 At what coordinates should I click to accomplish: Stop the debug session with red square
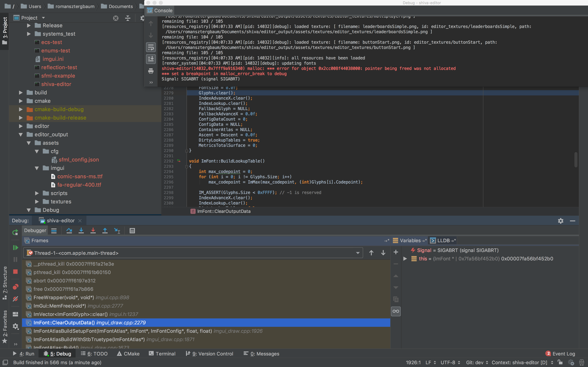(x=15, y=272)
